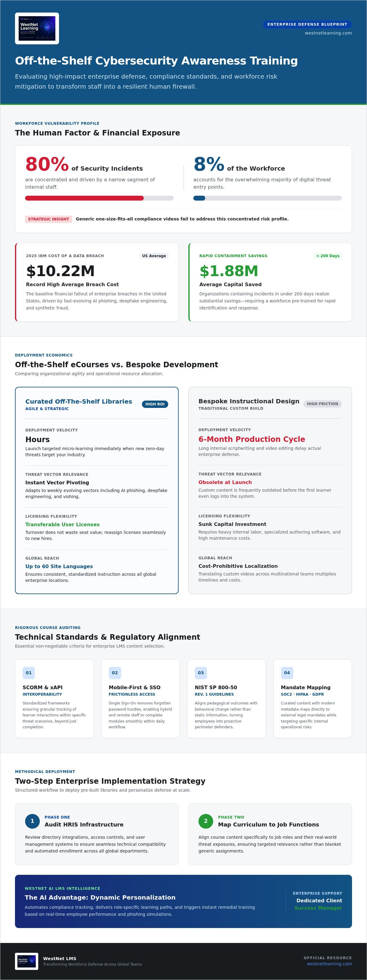The height and width of the screenshot is (980, 367).
Task: Click the green Success Manager text
Action: pyautogui.click(x=318, y=908)
